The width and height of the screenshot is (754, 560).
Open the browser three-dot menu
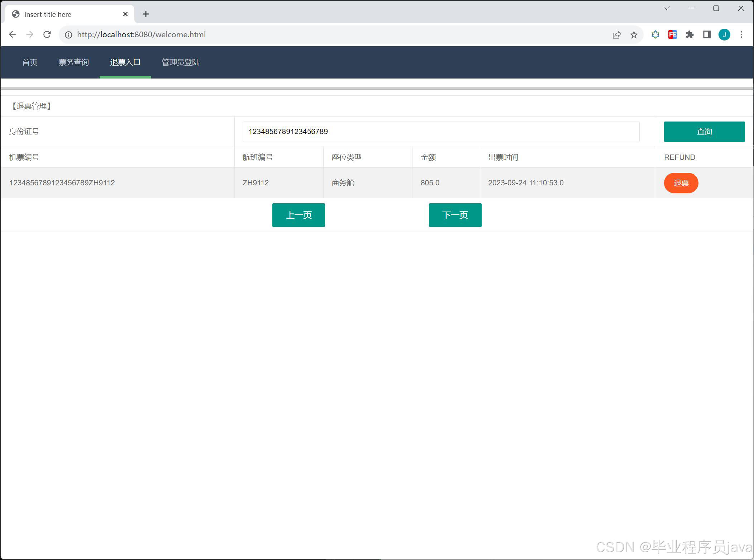[741, 34]
